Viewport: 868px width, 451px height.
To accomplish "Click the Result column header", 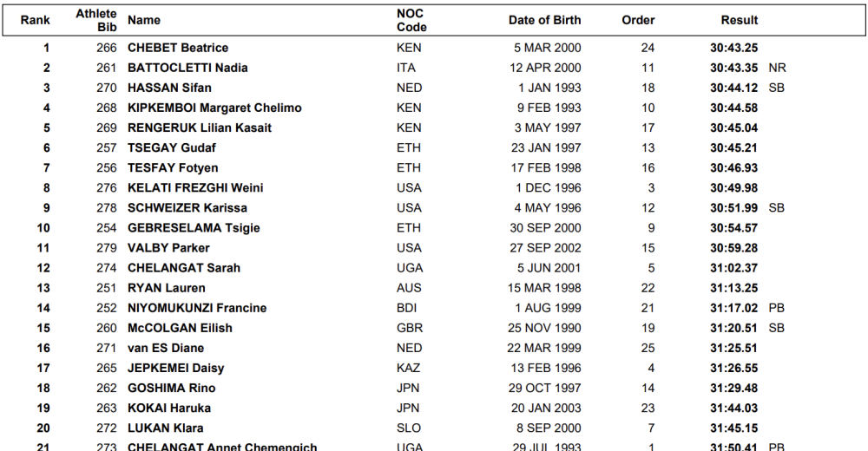I will 740,20.
